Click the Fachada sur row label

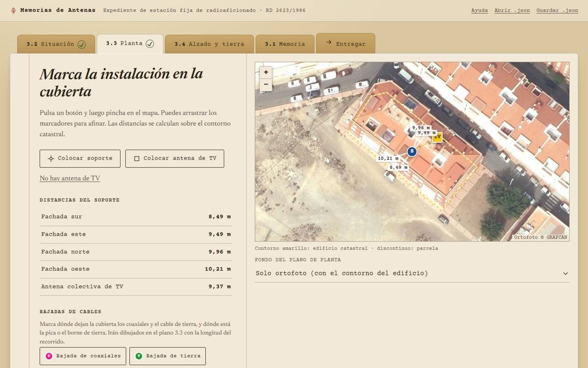tap(62, 217)
